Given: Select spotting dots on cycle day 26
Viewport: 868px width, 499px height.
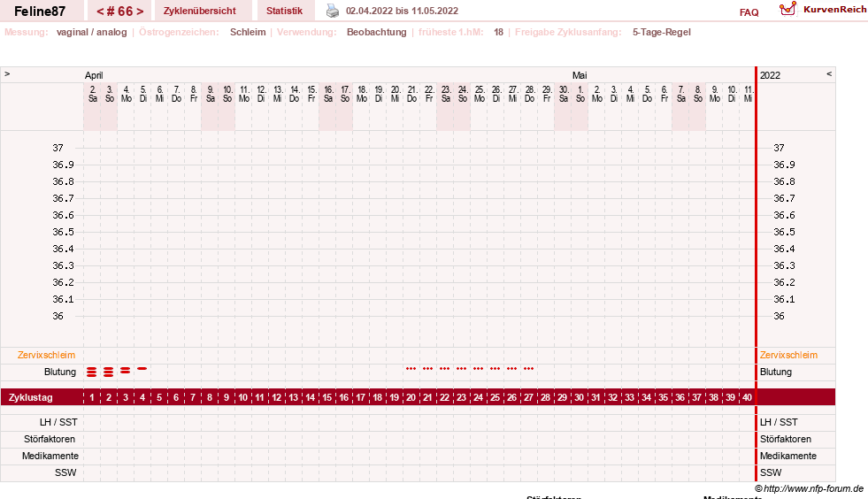Looking at the screenshot, I should coord(512,368).
